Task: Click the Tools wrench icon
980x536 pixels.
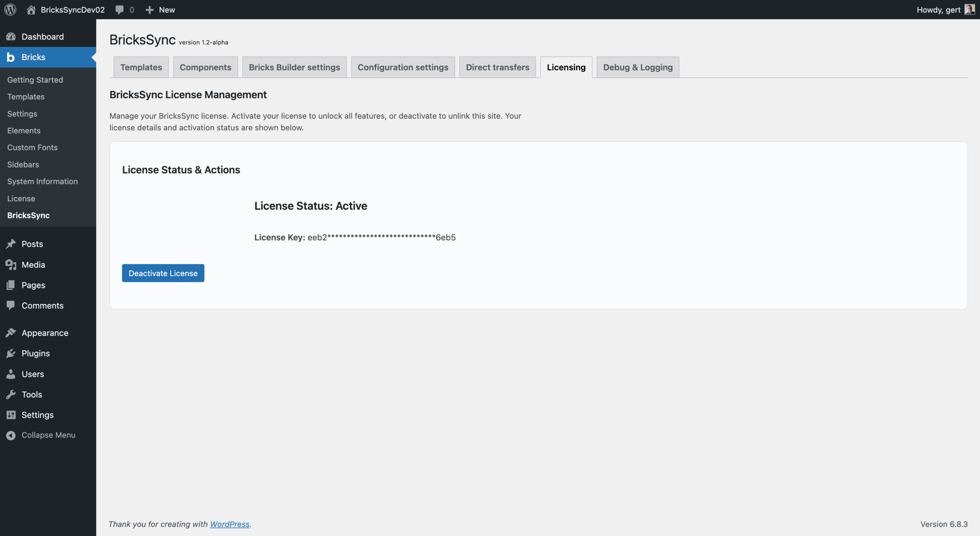Action: click(x=11, y=394)
